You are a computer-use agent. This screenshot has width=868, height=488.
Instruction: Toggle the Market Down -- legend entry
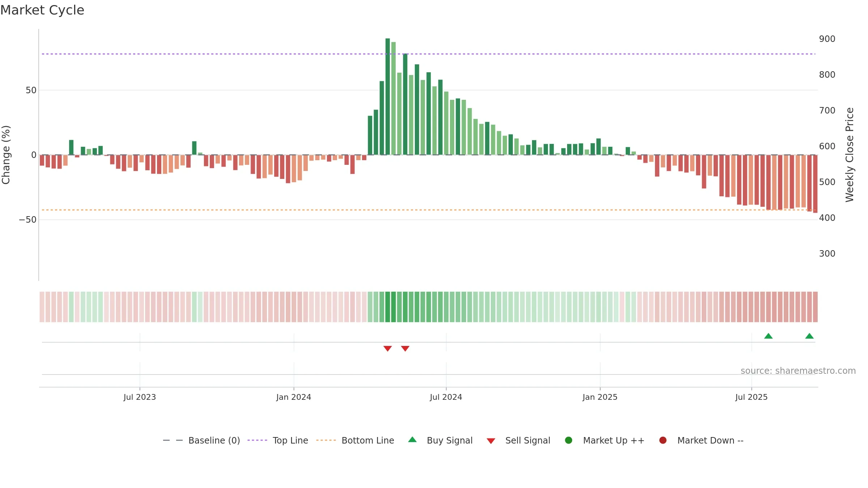click(701, 440)
